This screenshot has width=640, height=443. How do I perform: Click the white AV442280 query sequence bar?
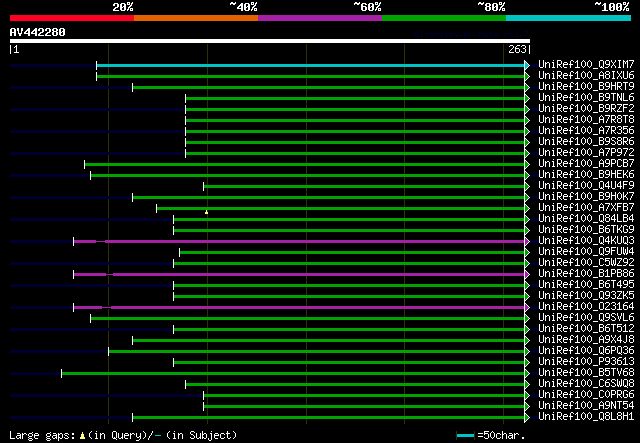tap(270, 41)
